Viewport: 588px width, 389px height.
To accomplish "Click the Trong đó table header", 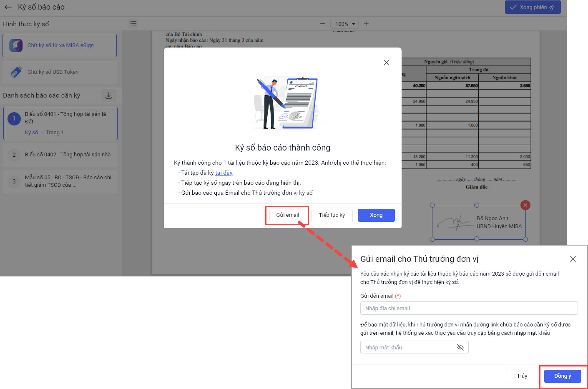I will pos(478,70).
